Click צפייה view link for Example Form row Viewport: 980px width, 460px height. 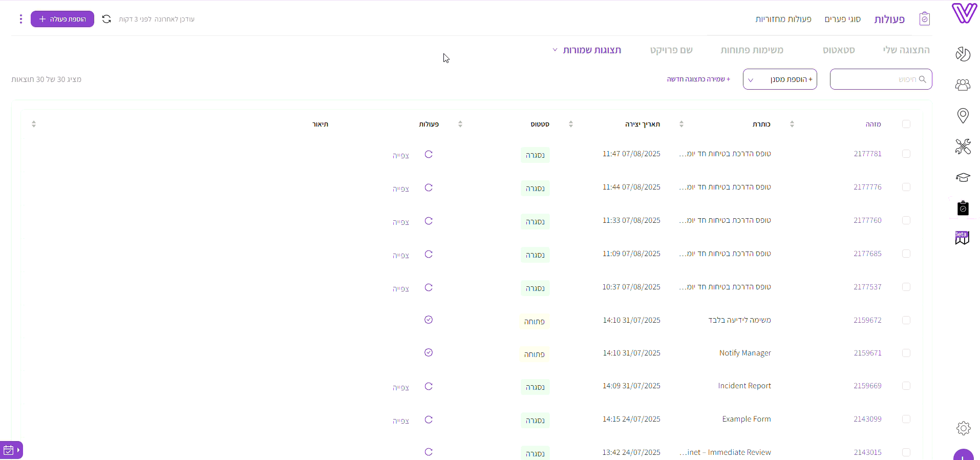401,421
